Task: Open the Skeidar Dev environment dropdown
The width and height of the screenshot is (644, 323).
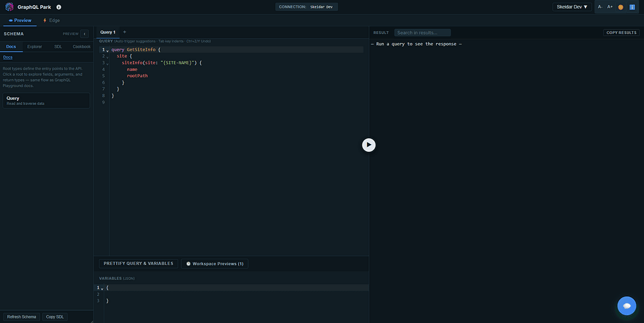Action: pos(572,7)
